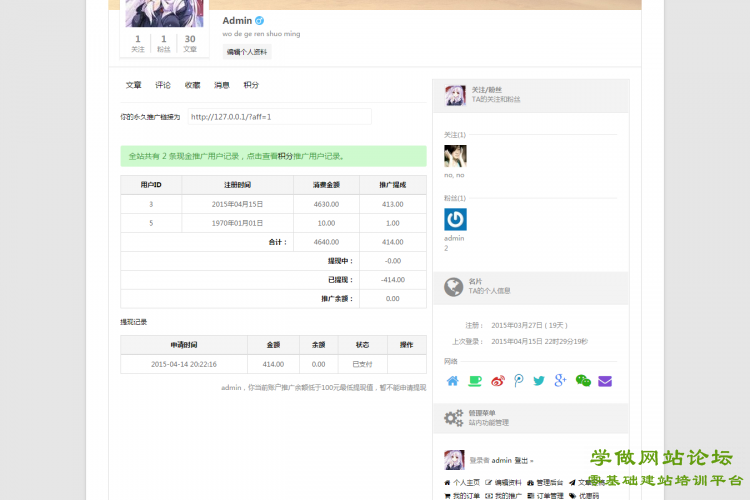Click the 推广提成 column header
The height and width of the screenshot is (500, 750).
coord(393,185)
